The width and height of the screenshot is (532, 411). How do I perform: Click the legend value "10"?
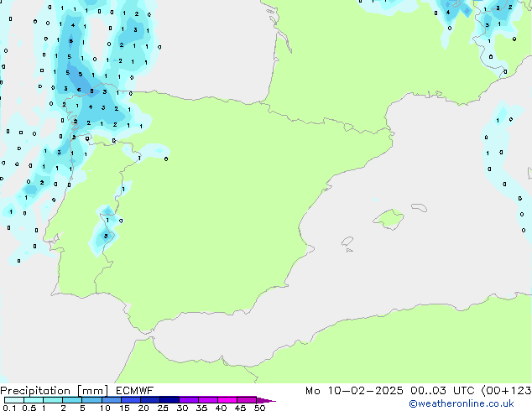(x=105, y=408)
